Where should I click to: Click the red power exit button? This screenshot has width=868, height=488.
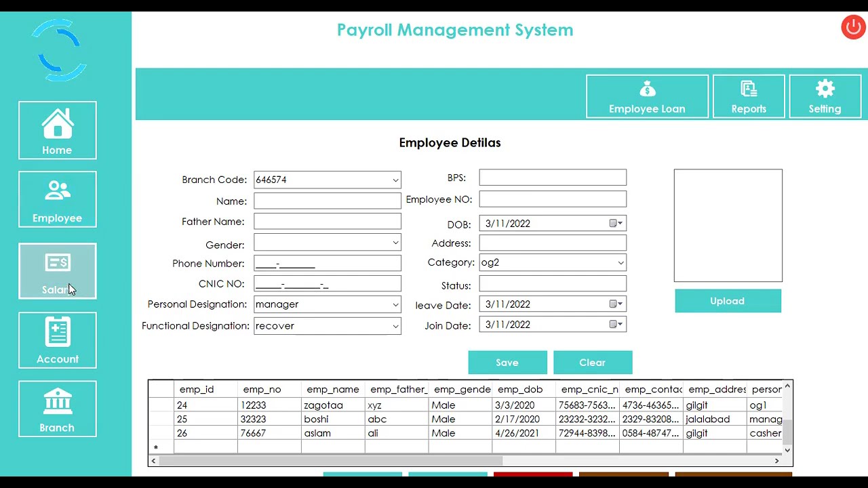[853, 27]
